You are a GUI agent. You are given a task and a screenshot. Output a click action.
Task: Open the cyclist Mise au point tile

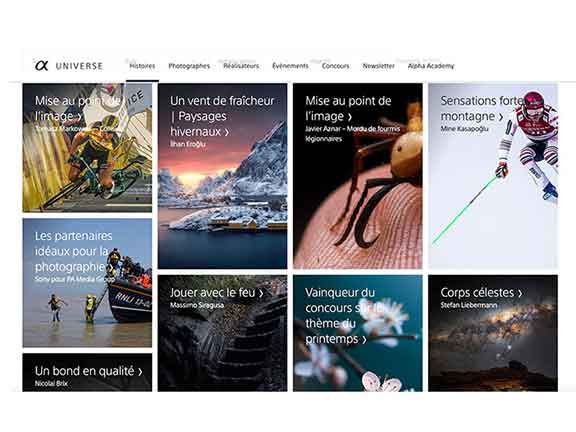point(87,148)
